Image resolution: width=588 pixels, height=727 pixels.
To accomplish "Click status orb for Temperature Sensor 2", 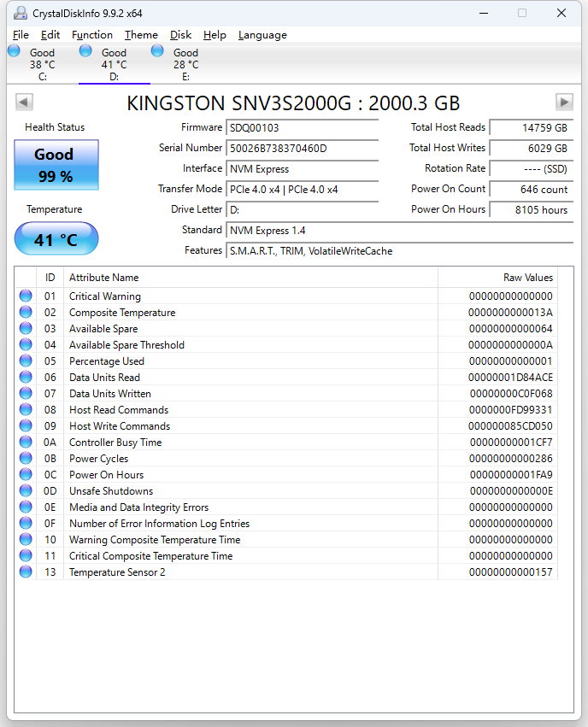I will [x=26, y=572].
